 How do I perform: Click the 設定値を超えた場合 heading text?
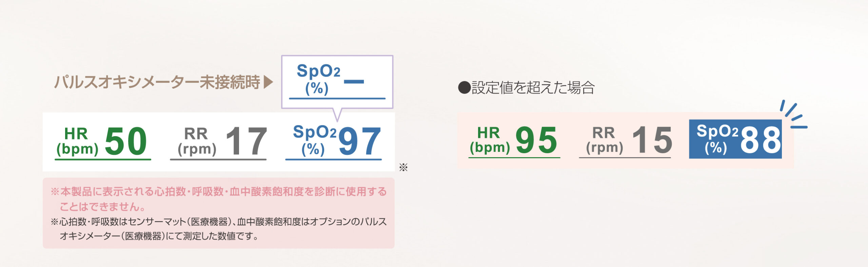pyautogui.click(x=533, y=88)
